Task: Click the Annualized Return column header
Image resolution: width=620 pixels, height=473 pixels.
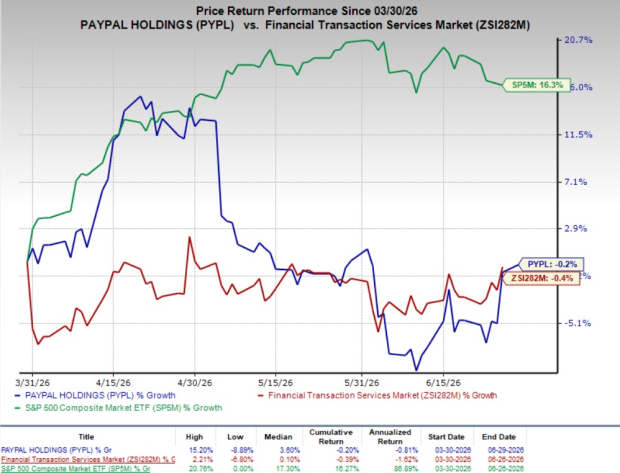Action: 390,437
